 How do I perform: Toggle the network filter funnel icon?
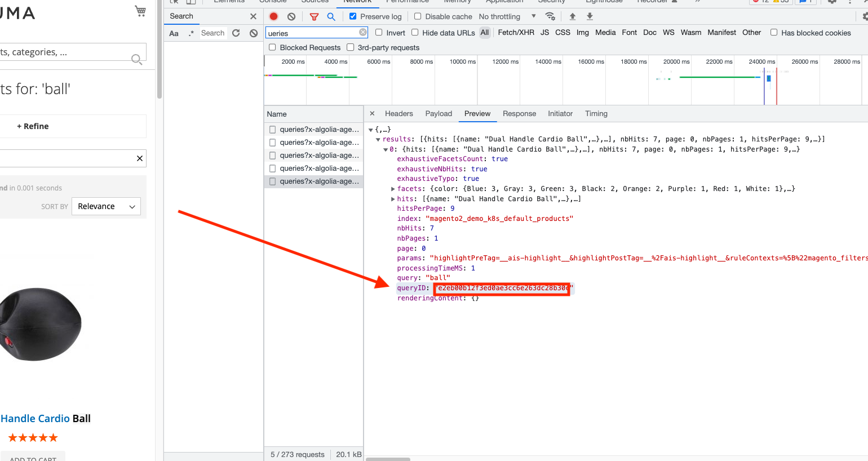pyautogui.click(x=315, y=16)
